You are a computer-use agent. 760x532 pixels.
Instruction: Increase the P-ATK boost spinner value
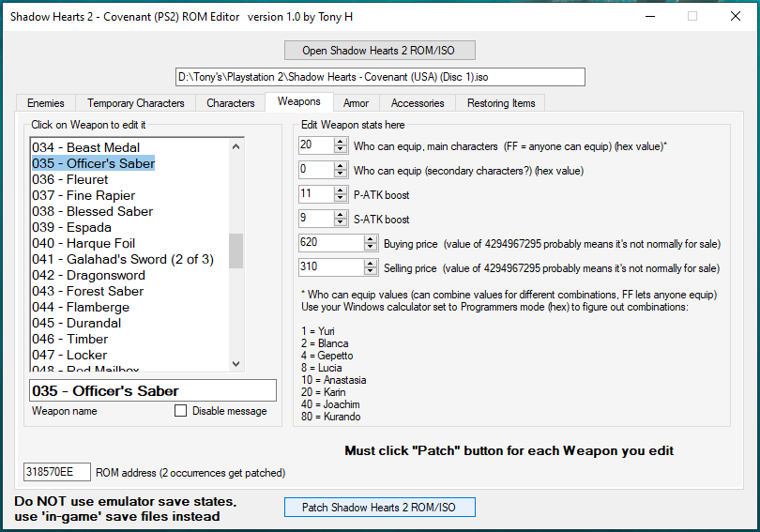(341, 190)
